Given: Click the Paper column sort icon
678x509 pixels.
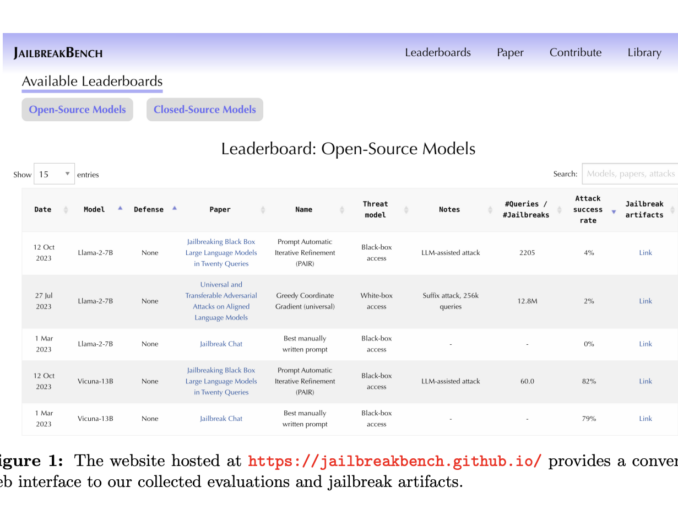Looking at the screenshot, I should tap(263, 210).
